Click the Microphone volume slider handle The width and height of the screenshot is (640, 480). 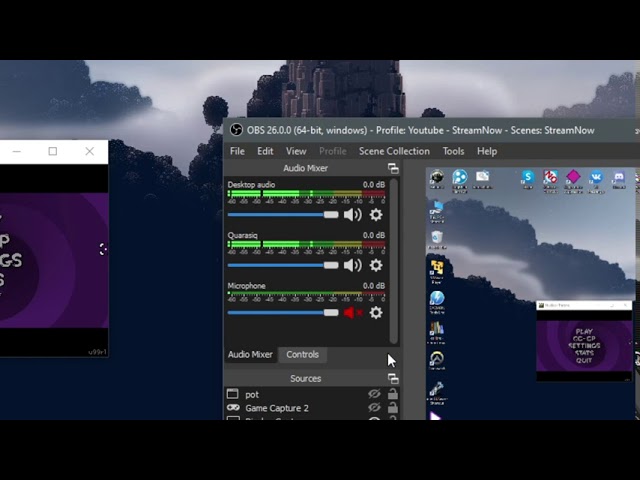[x=331, y=313]
